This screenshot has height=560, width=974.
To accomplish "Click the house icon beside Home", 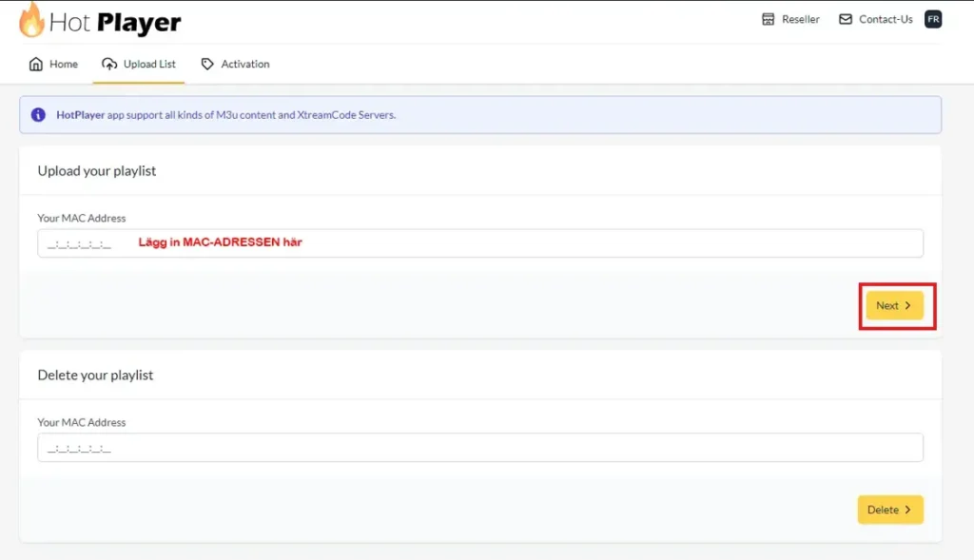I will [x=36, y=65].
